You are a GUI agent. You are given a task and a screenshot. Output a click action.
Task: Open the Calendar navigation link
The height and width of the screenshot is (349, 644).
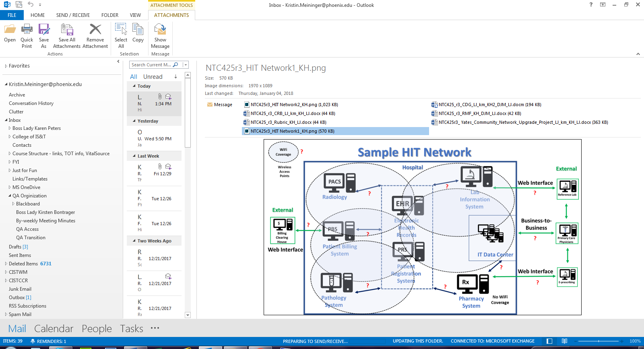54,328
